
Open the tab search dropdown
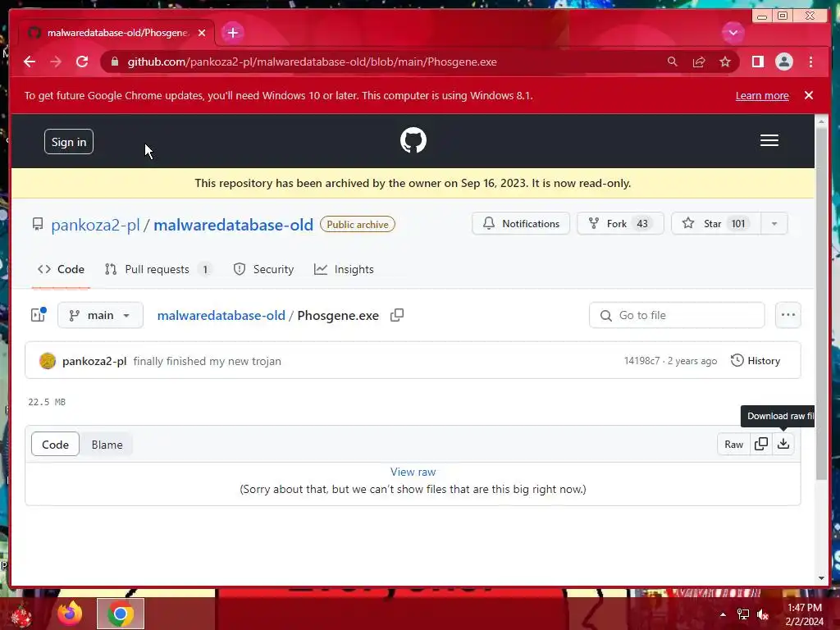733,33
